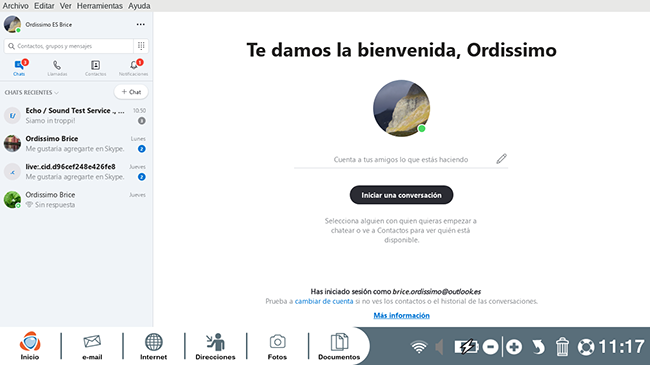The image size is (650, 365).
Task: Click the trash bin icon
Action: coord(562,347)
